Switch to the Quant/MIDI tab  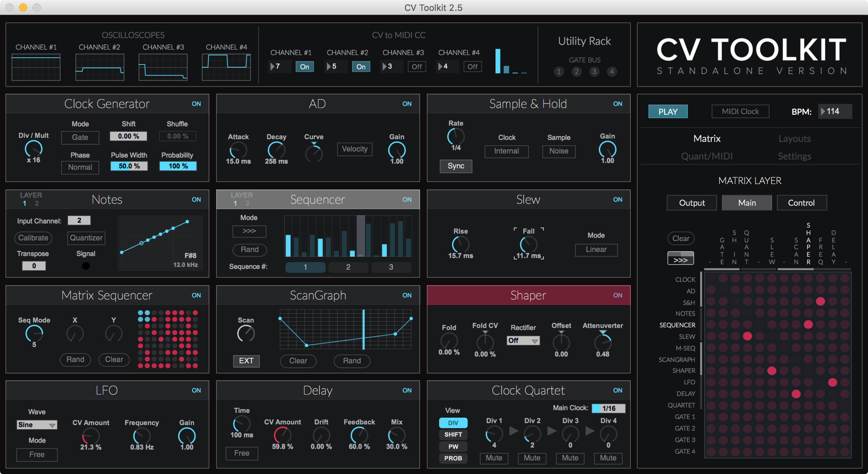[x=707, y=156]
